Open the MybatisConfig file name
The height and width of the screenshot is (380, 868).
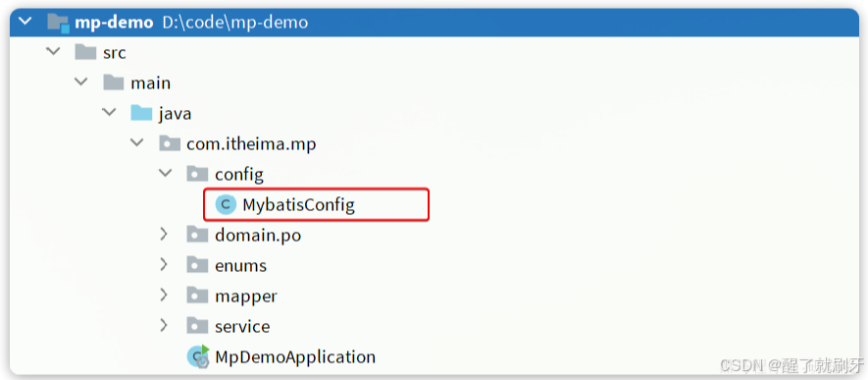coord(298,205)
